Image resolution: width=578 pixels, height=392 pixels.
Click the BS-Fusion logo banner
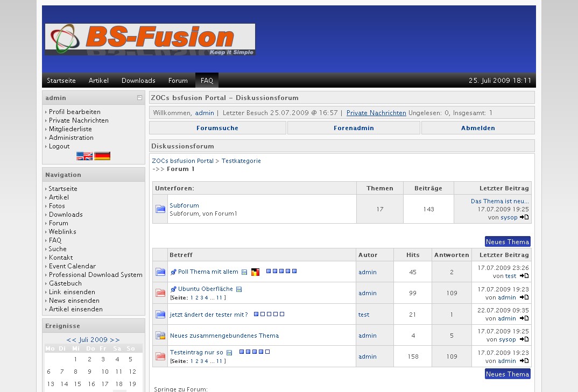coord(150,40)
